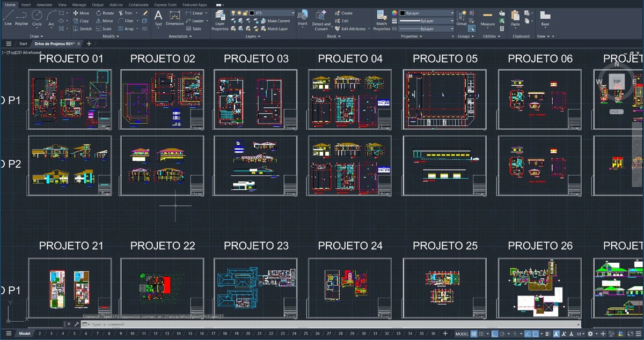Open the Measure tool
This screenshot has width=644, height=340.
[x=488, y=18]
